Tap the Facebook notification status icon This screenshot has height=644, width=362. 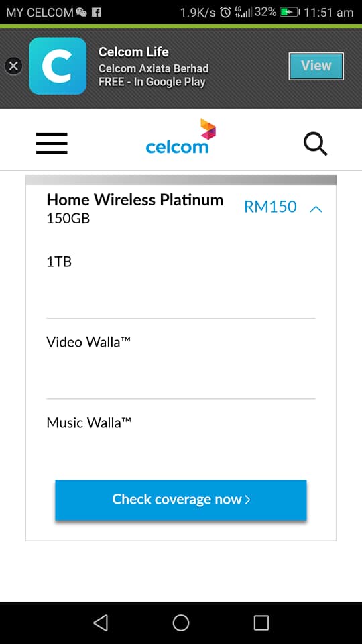coord(97,13)
